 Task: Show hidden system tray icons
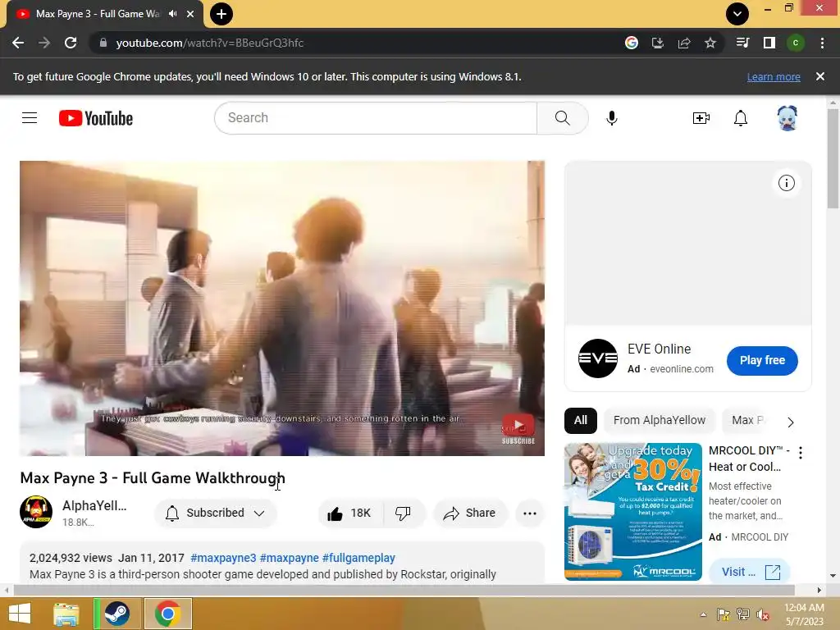(703, 614)
